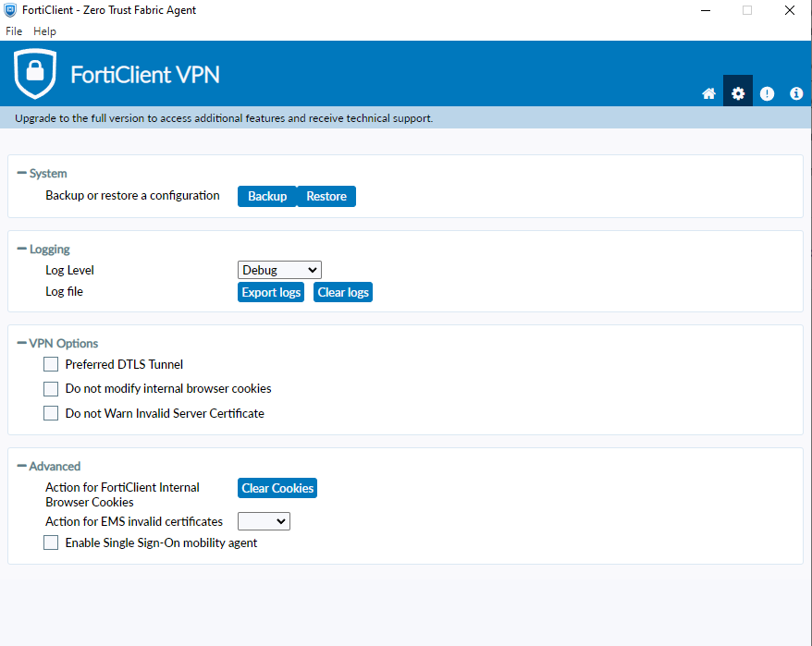Image resolution: width=812 pixels, height=646 pixels.
Task: Collapse the VPN Options section
Action: pos(22,343)
